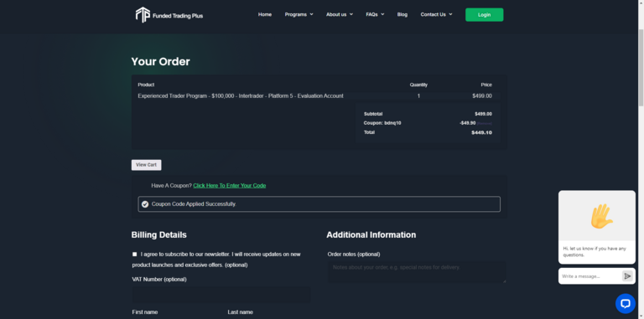Click the chat greeting message text
Screen dimensions: 644x319
coord(595,252)
